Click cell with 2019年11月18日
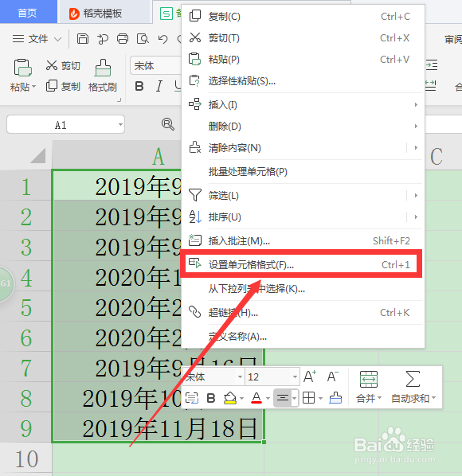The width and height of the screenshot is (462, 476). click(x=159, y=428)
